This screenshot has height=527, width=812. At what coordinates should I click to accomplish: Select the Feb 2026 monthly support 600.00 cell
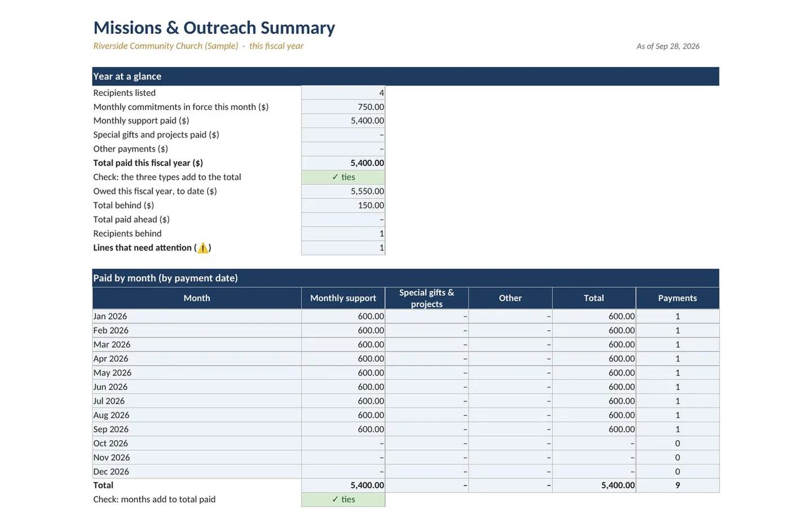coord(343,330)
